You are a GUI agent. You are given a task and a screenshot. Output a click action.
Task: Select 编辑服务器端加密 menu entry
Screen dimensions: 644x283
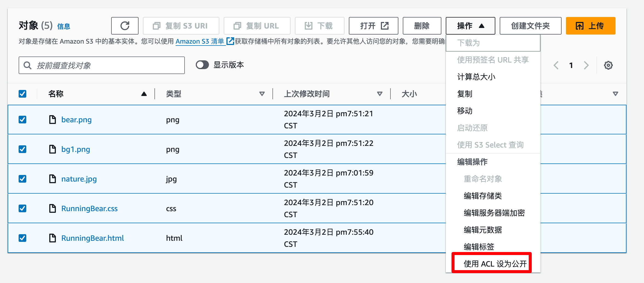click(x=493, y=213)
